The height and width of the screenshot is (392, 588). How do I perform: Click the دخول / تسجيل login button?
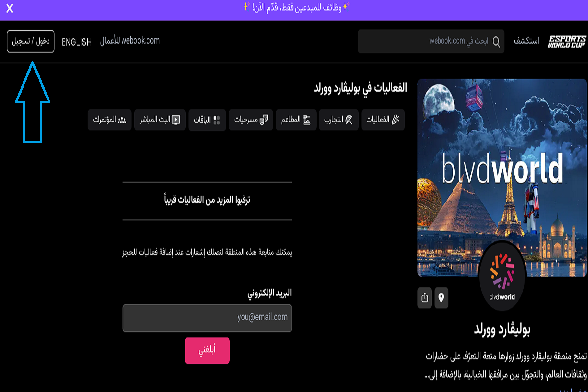pyautogui.click(x=30, y=41)
